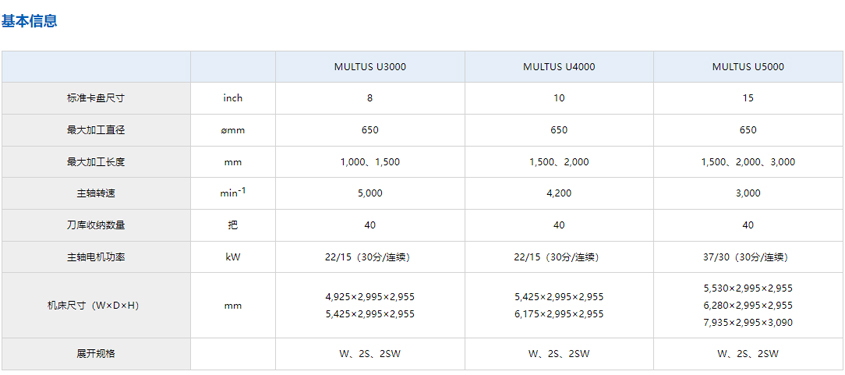Click the chuck size value 8
This screenshot has width=845, height=375.
pos(370,98)
